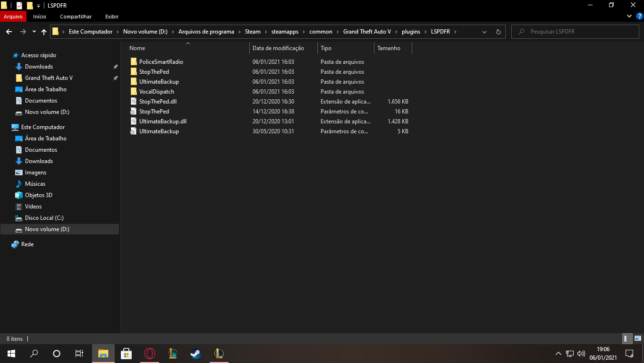Click the Pesquisar LSPDFR search box

[575, 32]
